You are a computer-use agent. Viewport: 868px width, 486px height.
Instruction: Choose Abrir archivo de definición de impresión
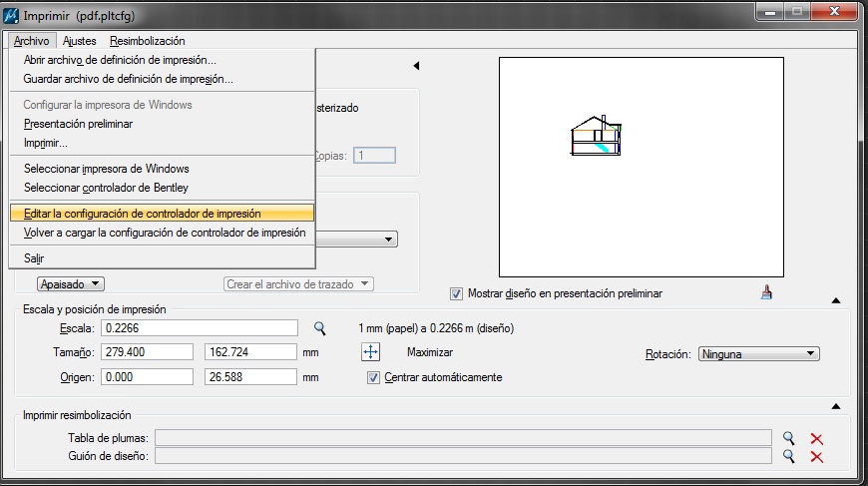coord(163,60)
